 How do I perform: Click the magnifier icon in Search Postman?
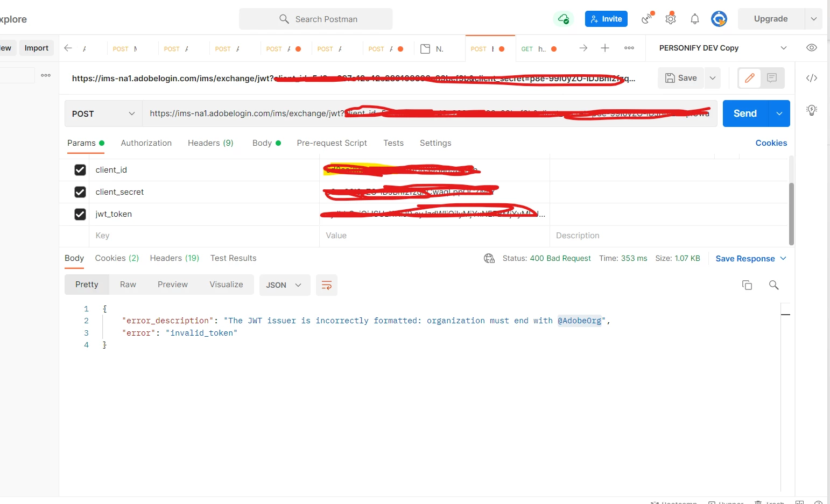[x=284, y=19]
